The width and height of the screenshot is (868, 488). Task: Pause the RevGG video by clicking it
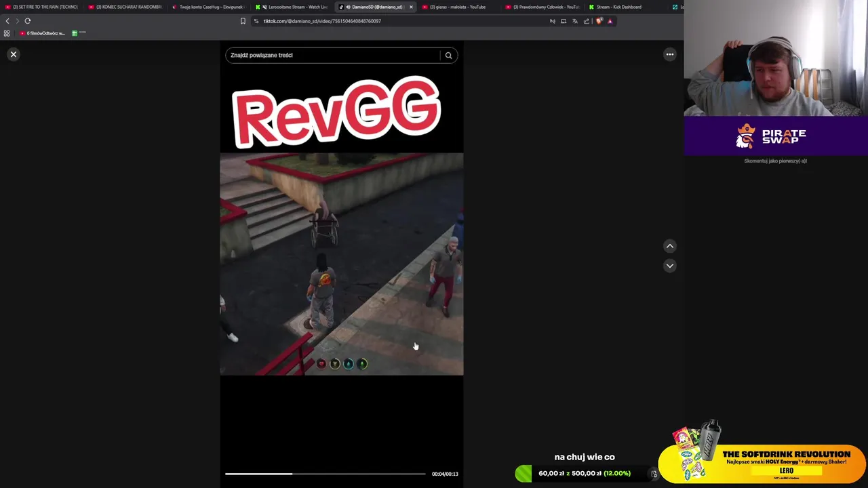pos(341,264)
